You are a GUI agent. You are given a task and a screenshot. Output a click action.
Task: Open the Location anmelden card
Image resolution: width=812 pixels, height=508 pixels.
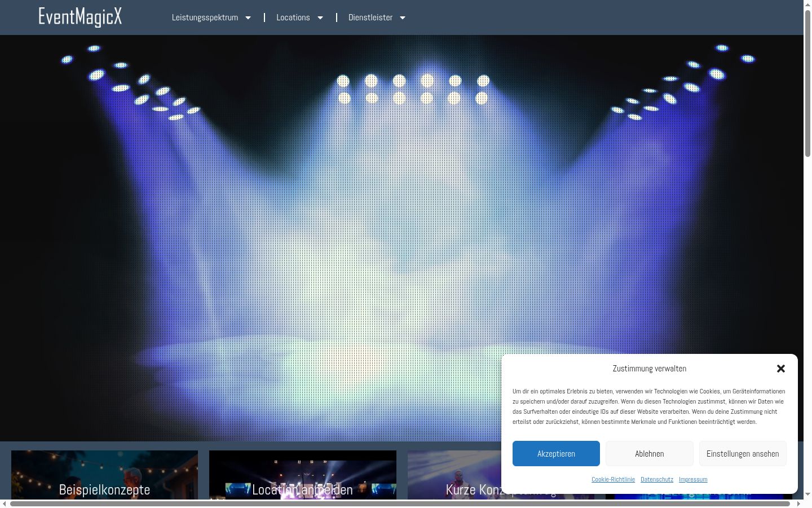click(303, 475)
